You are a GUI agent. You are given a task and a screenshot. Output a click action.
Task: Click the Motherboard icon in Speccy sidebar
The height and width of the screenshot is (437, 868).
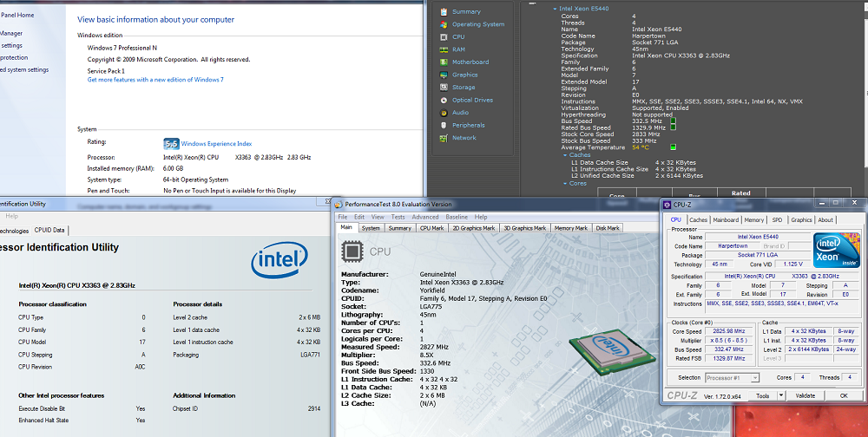click(x=444, y=62)
